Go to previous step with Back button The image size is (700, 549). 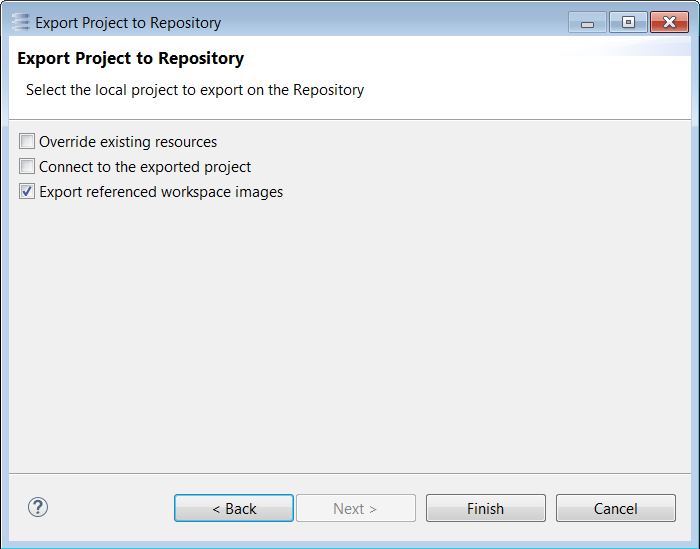[x=234, y=508]
